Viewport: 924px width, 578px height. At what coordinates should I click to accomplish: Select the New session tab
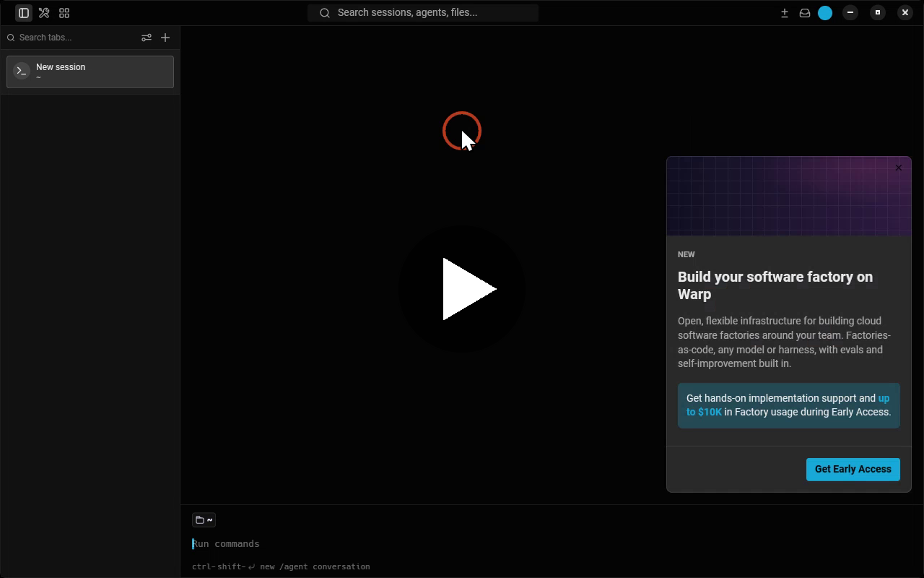pos(90,72)
